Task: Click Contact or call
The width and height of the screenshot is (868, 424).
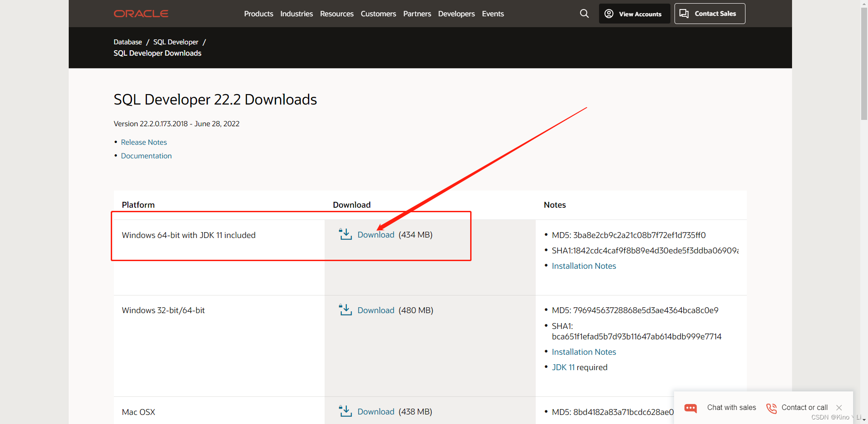Action: tap(805, 408)
